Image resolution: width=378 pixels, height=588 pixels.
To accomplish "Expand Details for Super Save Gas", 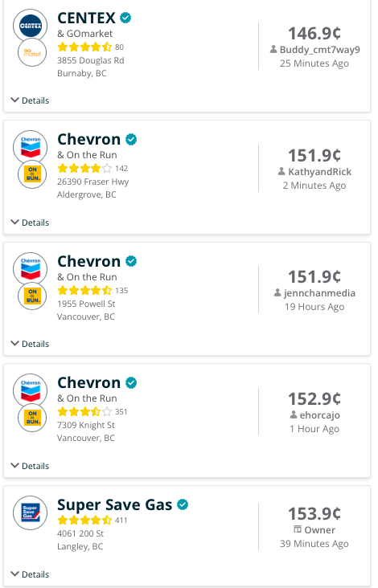I will (x=30, y=574).
